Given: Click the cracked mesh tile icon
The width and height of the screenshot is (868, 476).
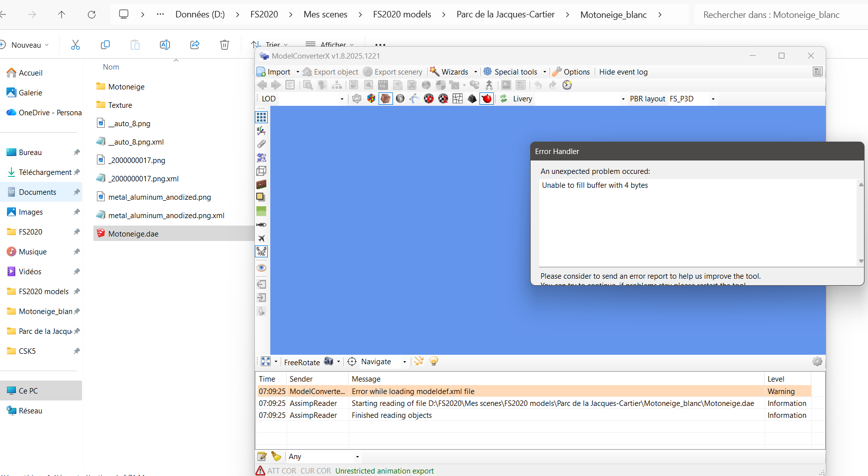Looking at the screenshot, I should (458, 98).
